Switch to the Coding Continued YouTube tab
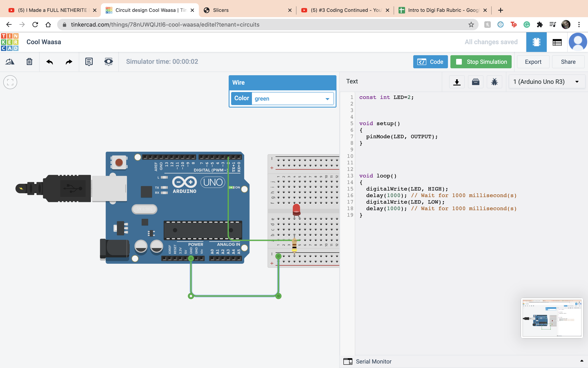This screenshot has width=588, height=368. 345,10
